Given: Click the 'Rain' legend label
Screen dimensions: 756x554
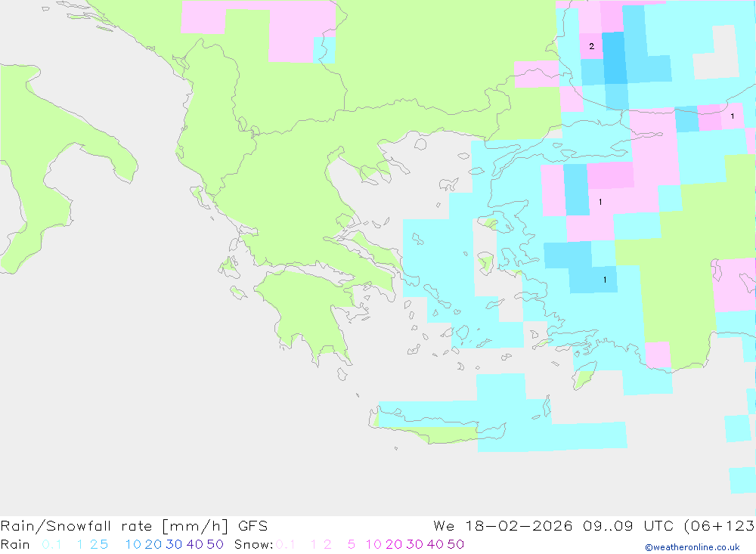Looking at the screenshot, I should click(x=15, y=544).
